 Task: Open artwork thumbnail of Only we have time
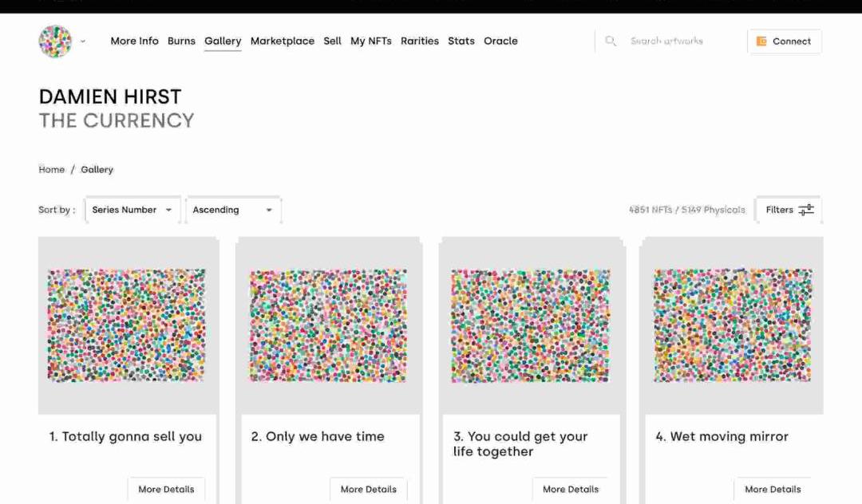coord(328,325)
